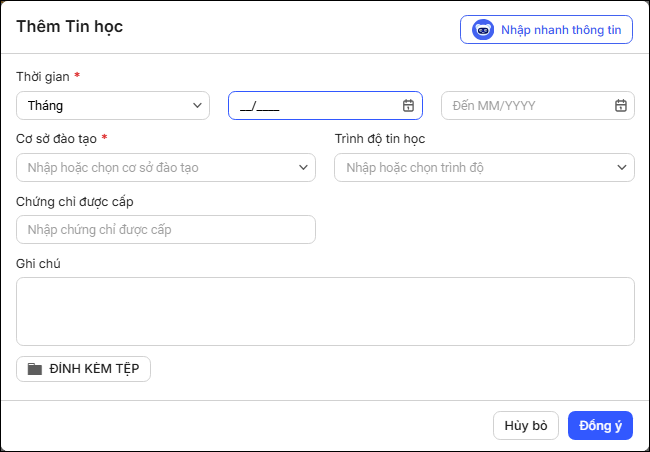Click the Chứng chỉ được cấp label
The width and height of the screenshot is (650, 452).
click(x=75, y=202)
